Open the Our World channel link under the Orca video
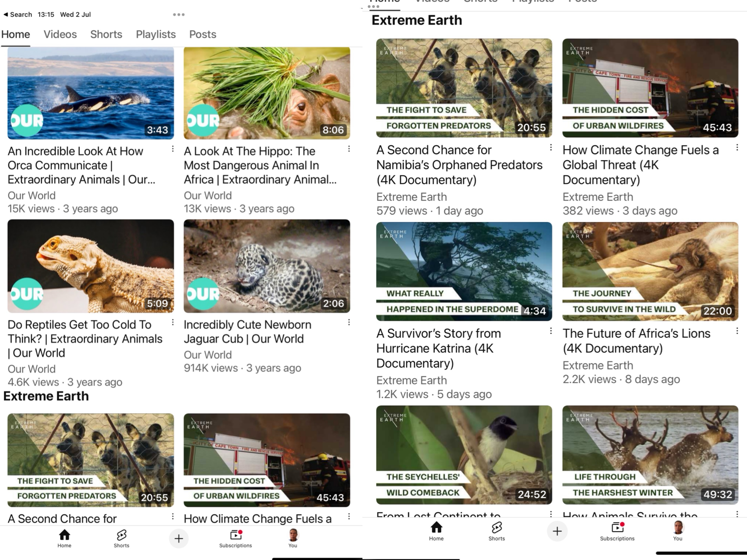 (31, 196)
